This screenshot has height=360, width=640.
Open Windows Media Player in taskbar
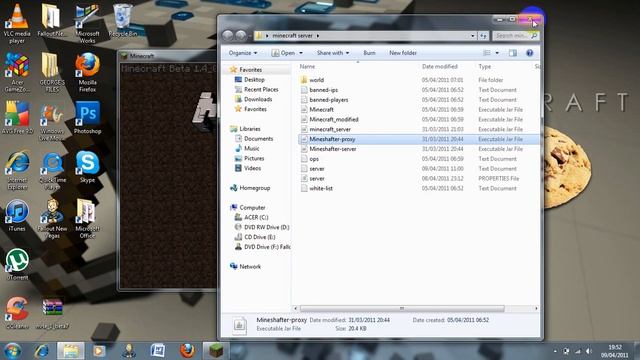[99, 351]
